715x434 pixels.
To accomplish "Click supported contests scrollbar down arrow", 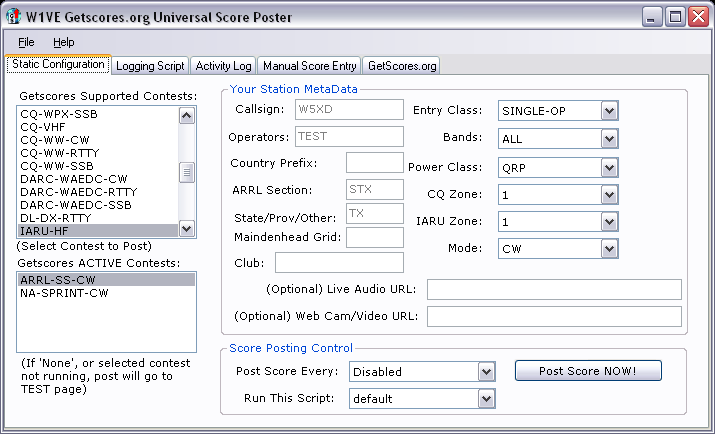I will pyautogui.click(x=187, y=228).
